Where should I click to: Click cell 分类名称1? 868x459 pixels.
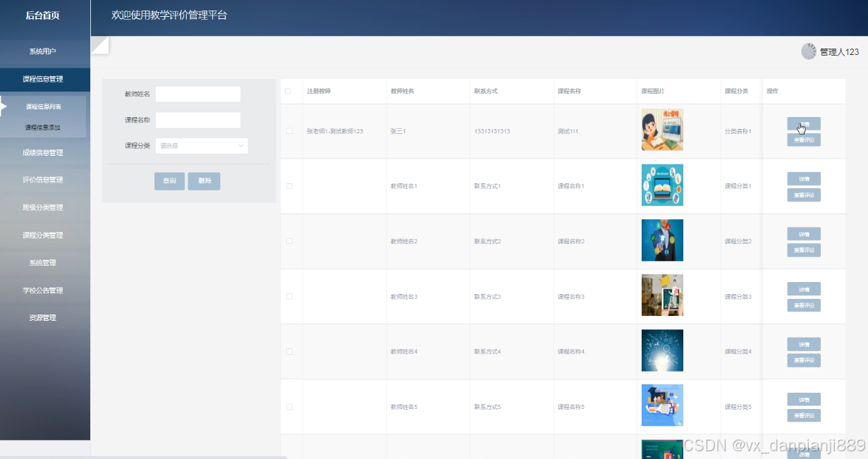click(x=738, y=131)
